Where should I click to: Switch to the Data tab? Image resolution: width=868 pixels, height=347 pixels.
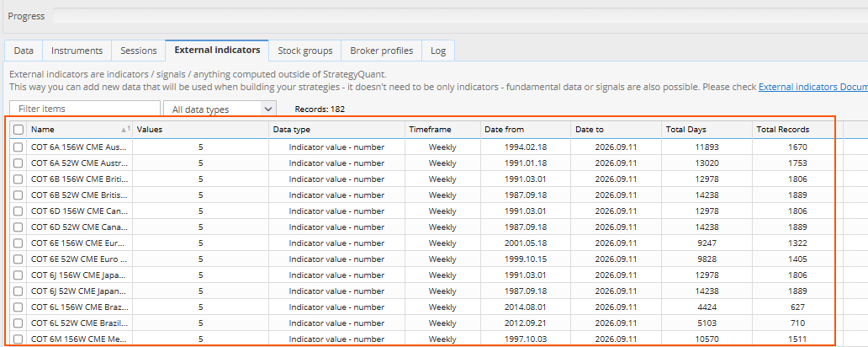pos(24,51)
